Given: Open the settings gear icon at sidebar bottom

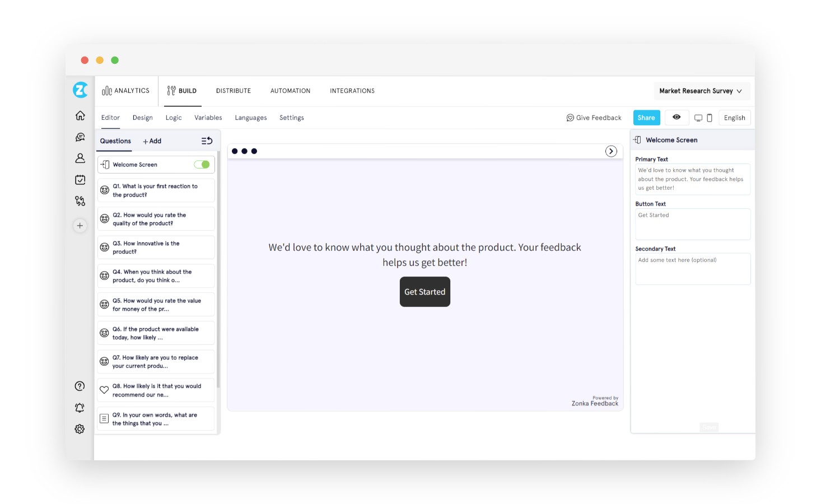Looking at the screenshot, I should pos(80,429).
